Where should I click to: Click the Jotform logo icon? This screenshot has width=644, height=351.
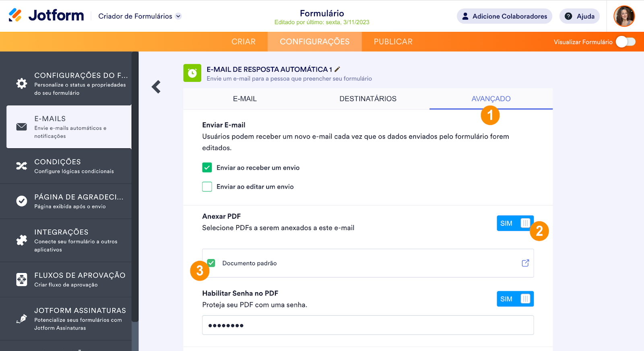point(15,15)
